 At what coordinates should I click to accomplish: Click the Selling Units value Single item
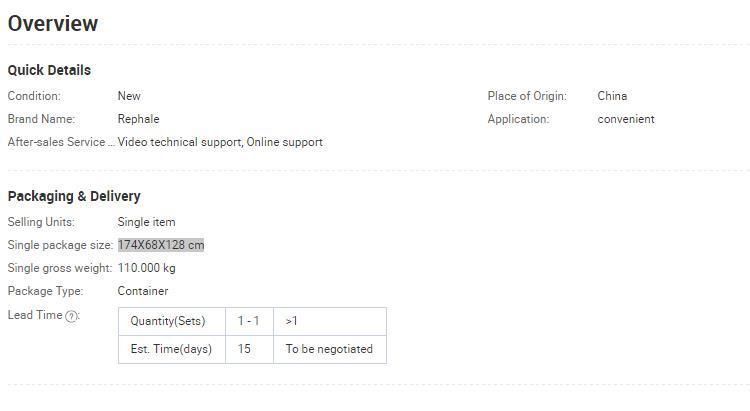pos(146,222)
